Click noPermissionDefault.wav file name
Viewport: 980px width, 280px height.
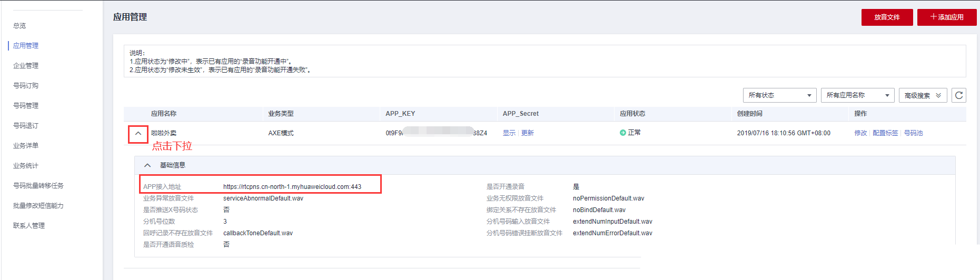pyautogui.click(x=608, y=198)
